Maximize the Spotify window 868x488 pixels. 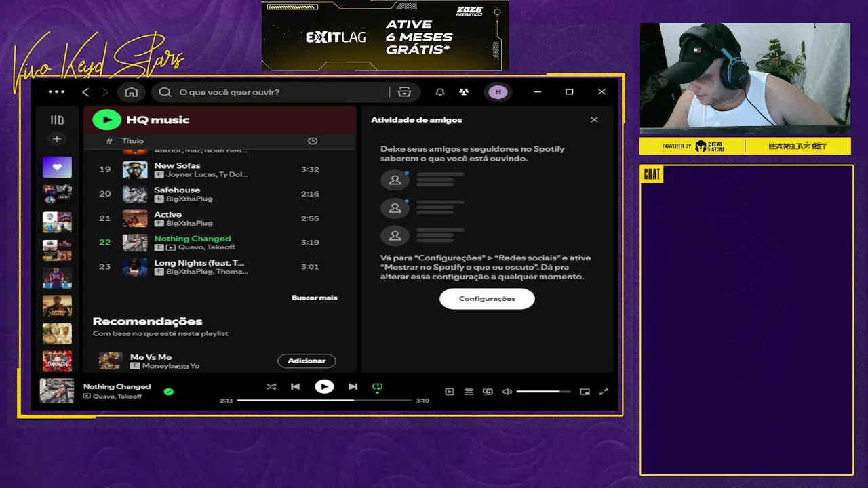point(569,92)
